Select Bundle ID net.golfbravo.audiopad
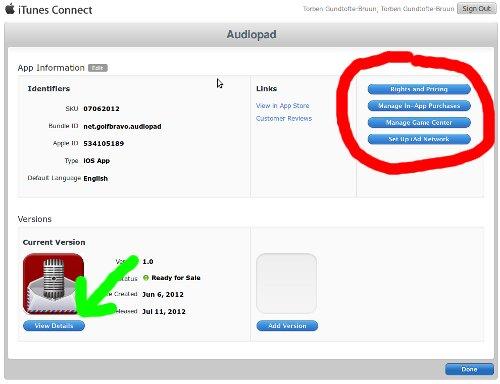 click(x=122, y=127)
